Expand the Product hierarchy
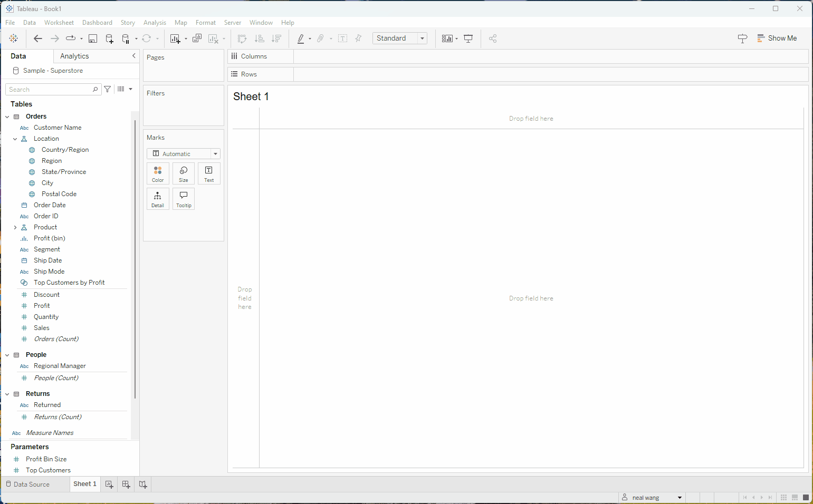This screenshot has width=813, height=504. 15,227
